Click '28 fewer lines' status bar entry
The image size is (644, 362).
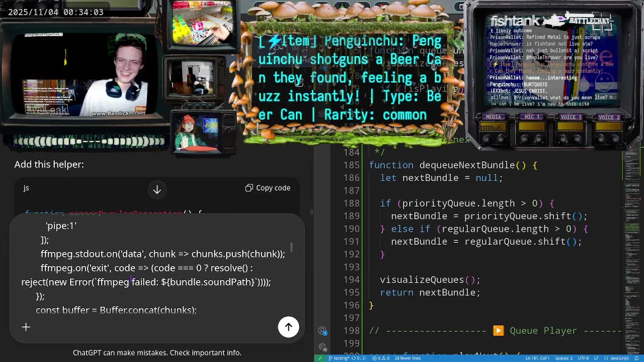408,358
